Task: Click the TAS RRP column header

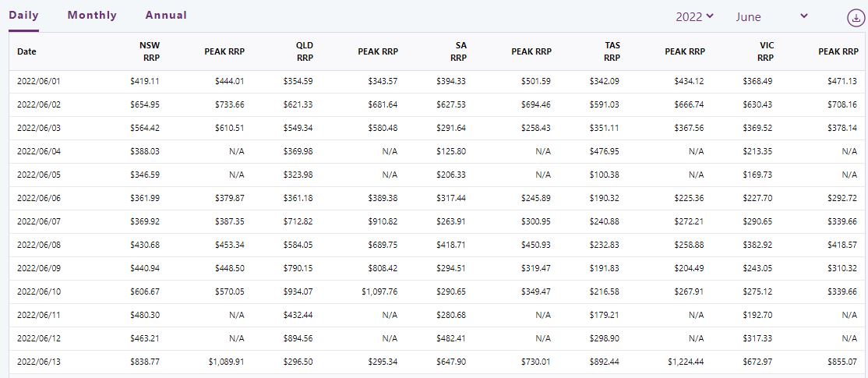Action: pos(612,51)
